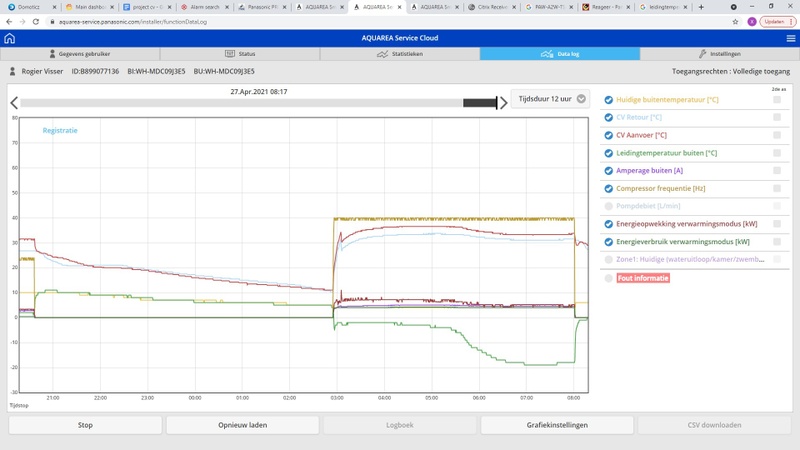Check 2de as box for Amperage buiten
This screenshot has height=450, width=800.
click(x=777, y=170)
